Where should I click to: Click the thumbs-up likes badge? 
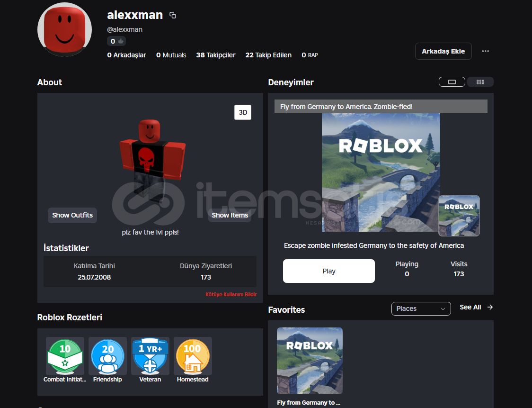[x=117, y=41]
